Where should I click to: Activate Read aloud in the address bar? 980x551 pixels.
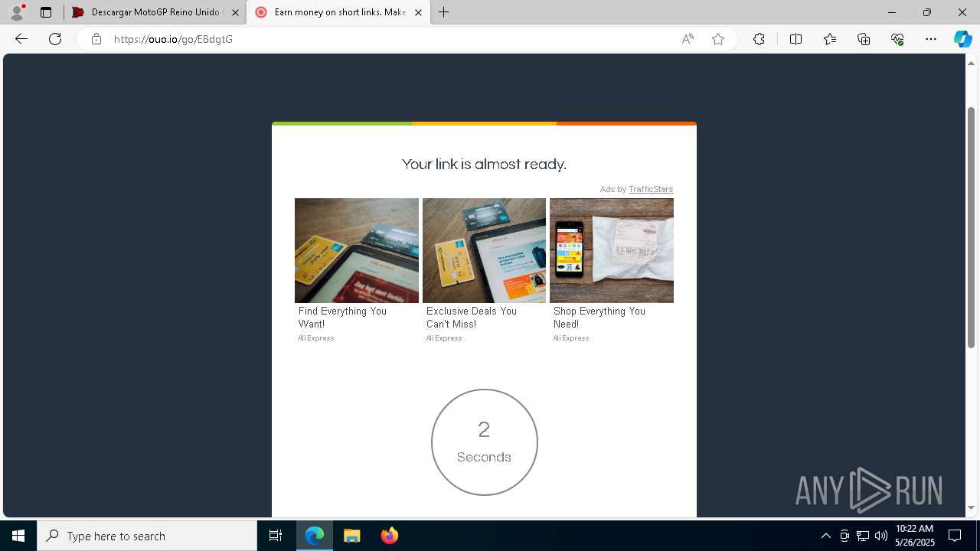[x=688, y=39]
